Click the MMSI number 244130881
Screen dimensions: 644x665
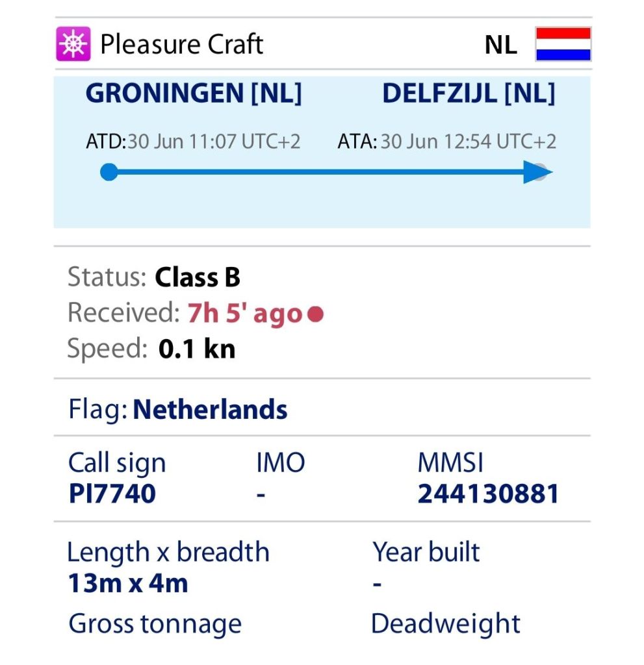[487, 494]
